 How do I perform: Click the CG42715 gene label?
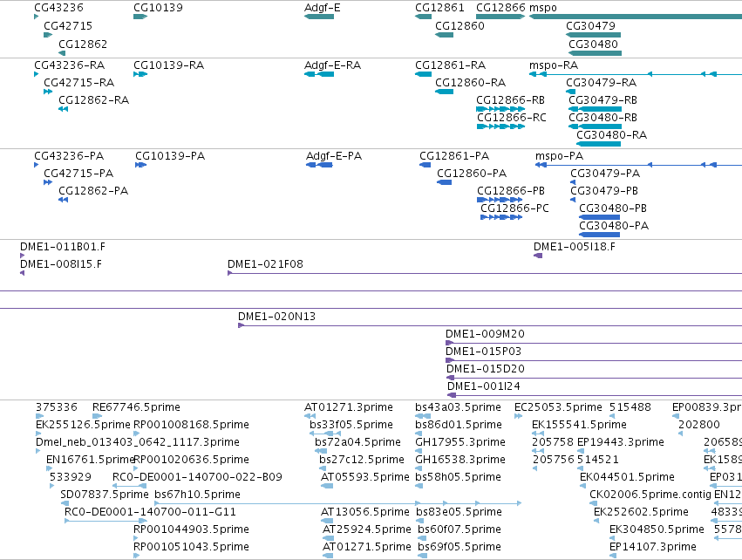click(x=68, y=25)
